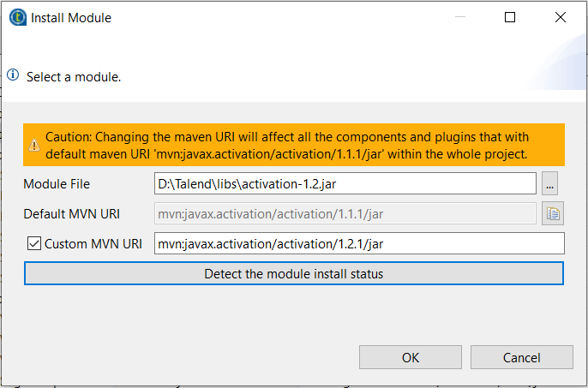The image size is (588, 388).
Task: Click the 'Select a module.' message
Action: pyautogui.click(x=74, y=77)
